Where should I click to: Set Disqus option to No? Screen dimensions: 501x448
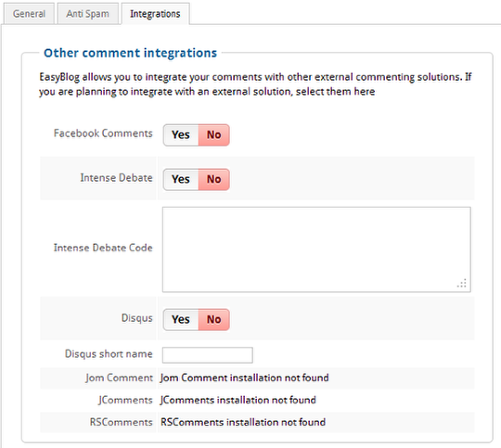(213, 320)
